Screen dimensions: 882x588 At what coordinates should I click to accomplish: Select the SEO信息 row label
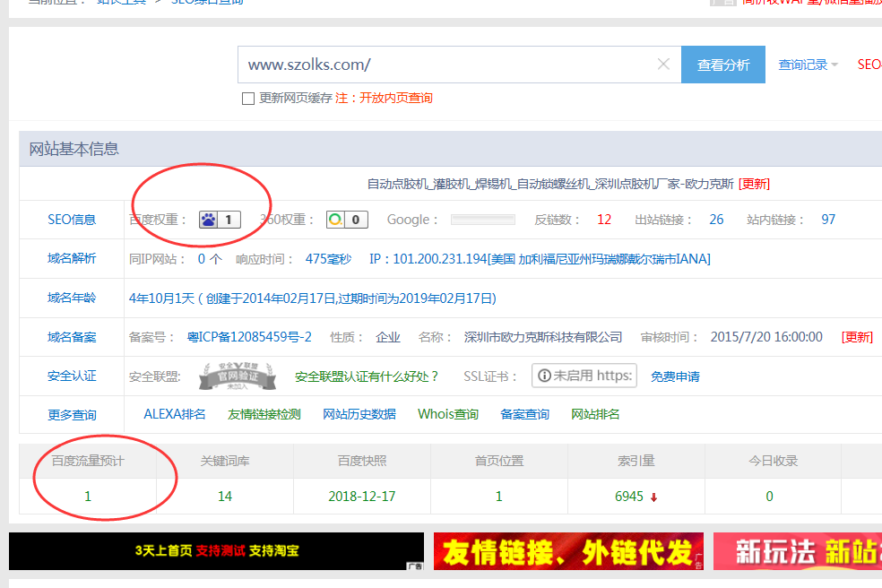72,220
